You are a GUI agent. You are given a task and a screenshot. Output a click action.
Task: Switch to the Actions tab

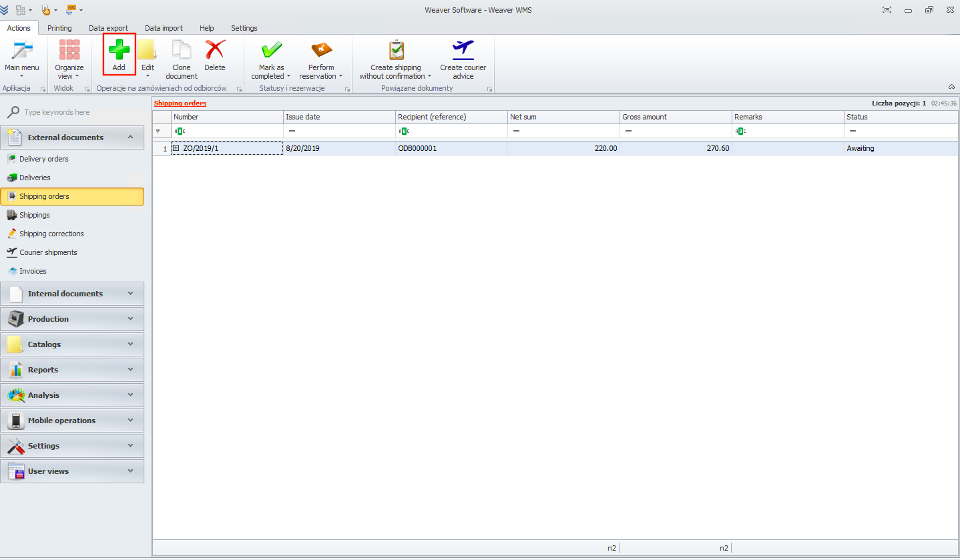tap(19, 28)
